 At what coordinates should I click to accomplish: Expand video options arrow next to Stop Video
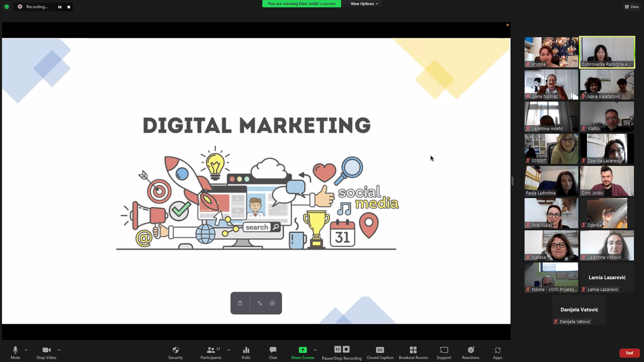point(59,350)
